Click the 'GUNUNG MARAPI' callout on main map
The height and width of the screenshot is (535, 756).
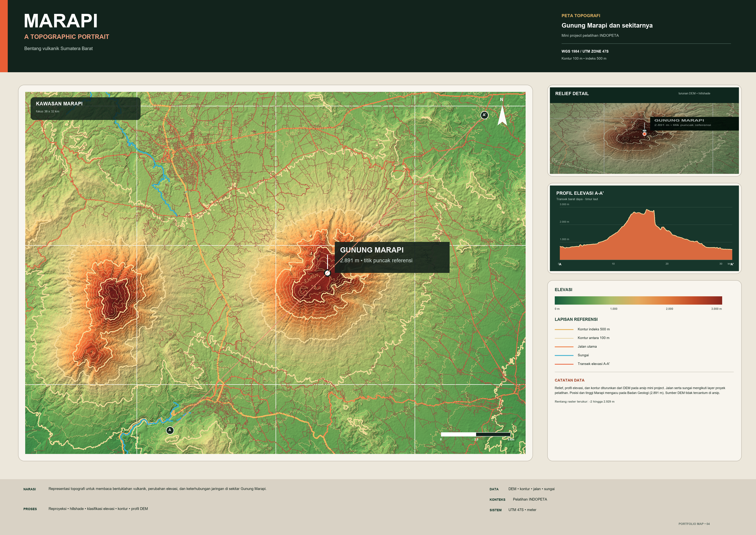point(372,250)
